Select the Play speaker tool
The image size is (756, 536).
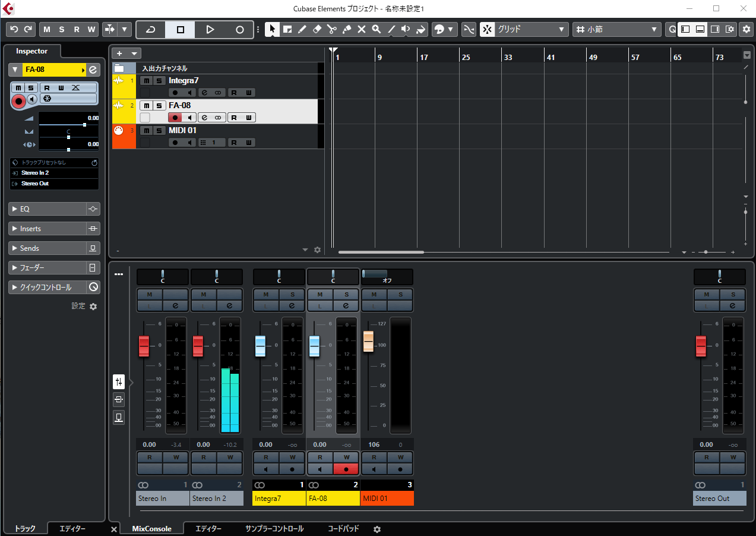[406, 29]
